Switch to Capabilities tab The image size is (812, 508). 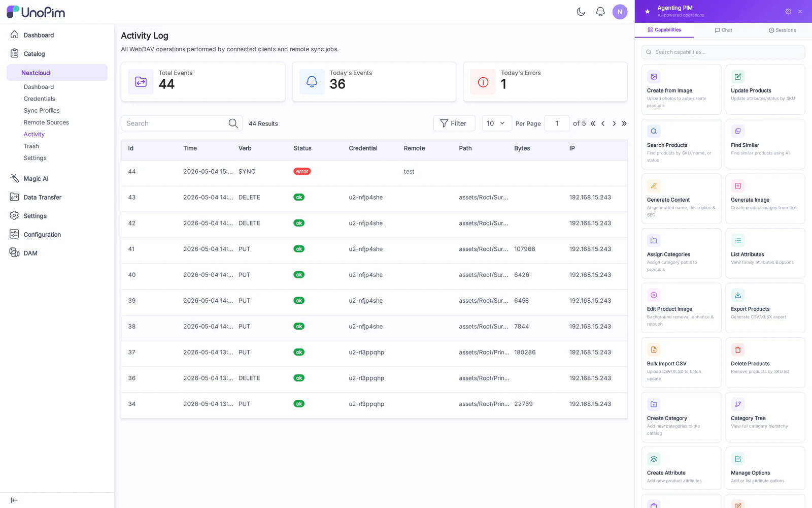(x=664, y=30)
